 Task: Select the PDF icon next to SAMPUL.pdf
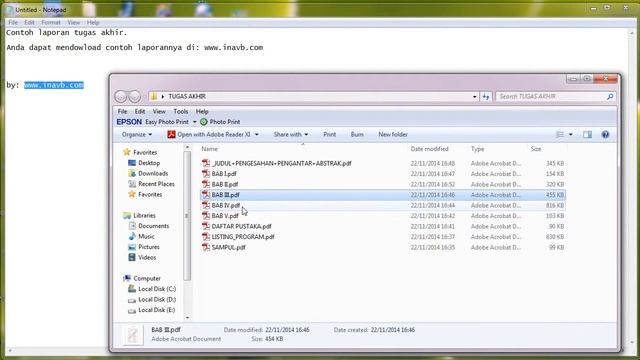(x=206, y=247)
